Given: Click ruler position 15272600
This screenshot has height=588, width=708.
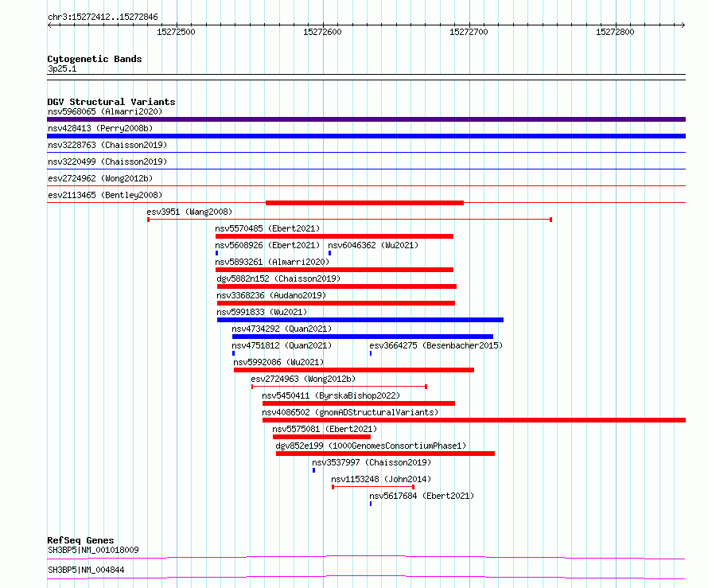Looking at the screenshot, I should (322, 32).
